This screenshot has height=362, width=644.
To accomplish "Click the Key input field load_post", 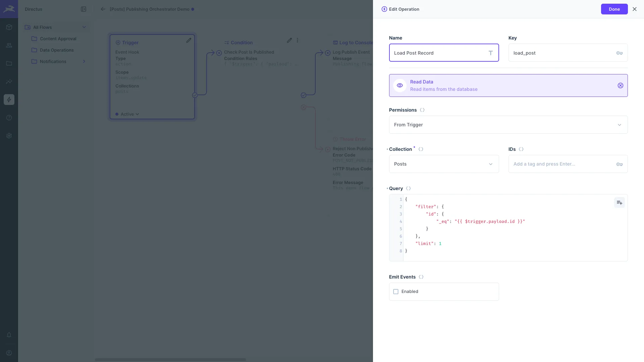I will point(568,53).
